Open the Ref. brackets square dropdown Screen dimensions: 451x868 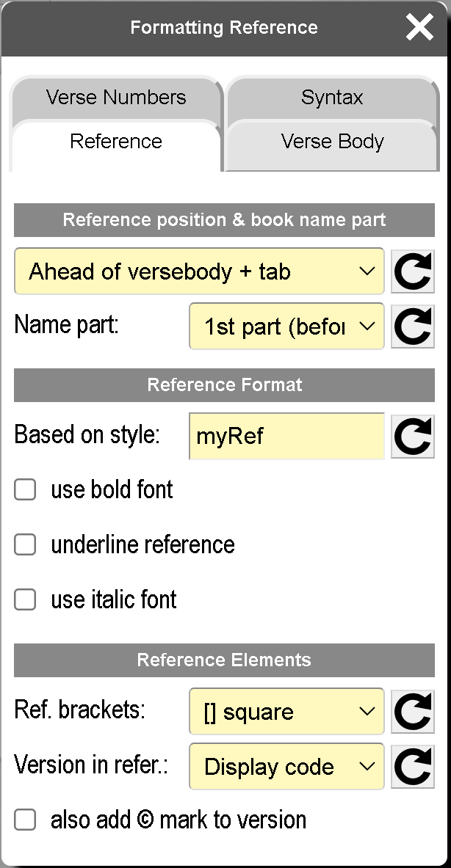click(286, 712)
